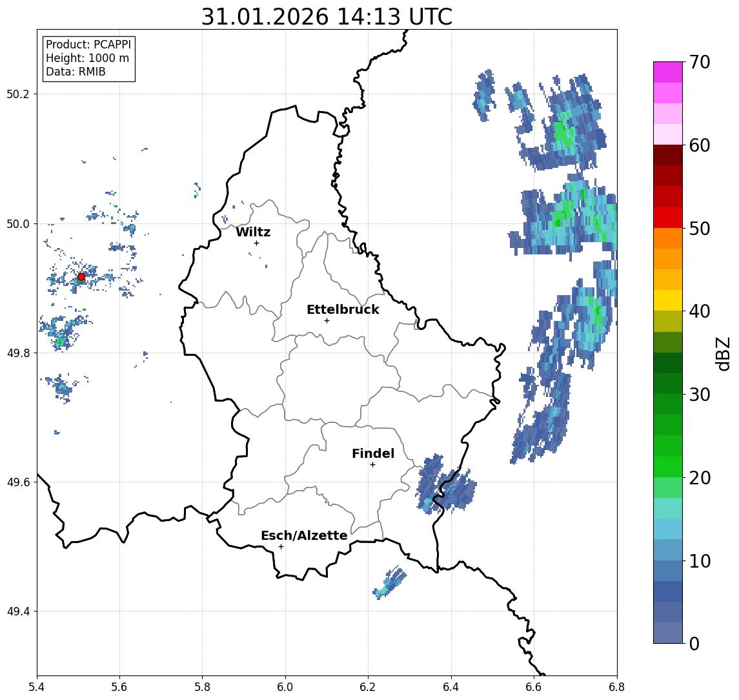Click the longitude tick label 6.4

pyautogui.click(x=451, y=687)
